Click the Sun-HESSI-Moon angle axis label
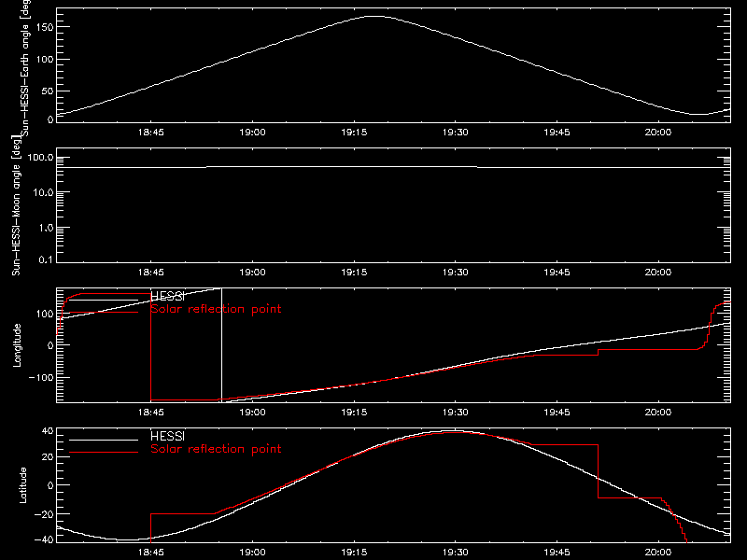Viewport: 747px width, 560px height. [16, 206]
